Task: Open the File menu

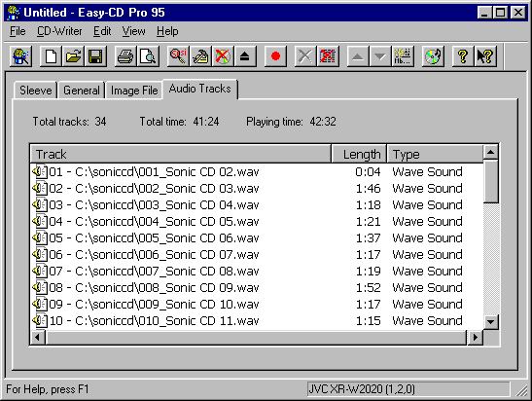Action: click(x=18, y=31)
